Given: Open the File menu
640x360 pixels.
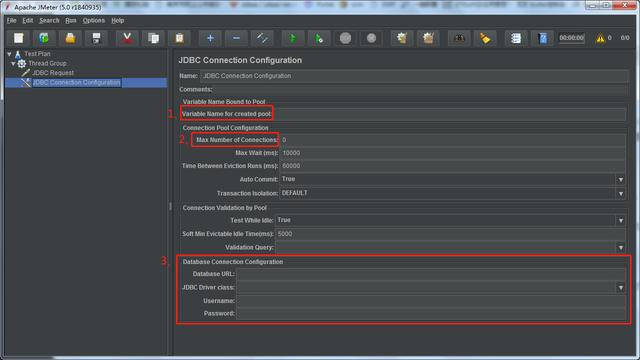Looking at the screenshot, I should (x=11, y=20).
